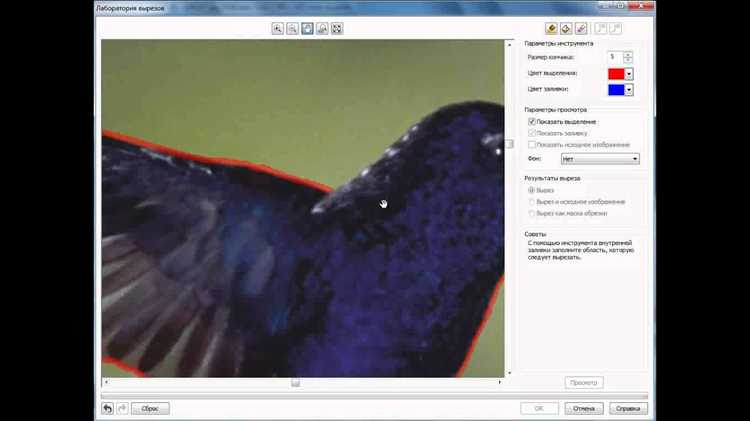Image resolution: width=750 pixels, height=421 pixels.
Task: Select the Highlighter marker tool
Action: pyautogui.click(x=551, y=29)
